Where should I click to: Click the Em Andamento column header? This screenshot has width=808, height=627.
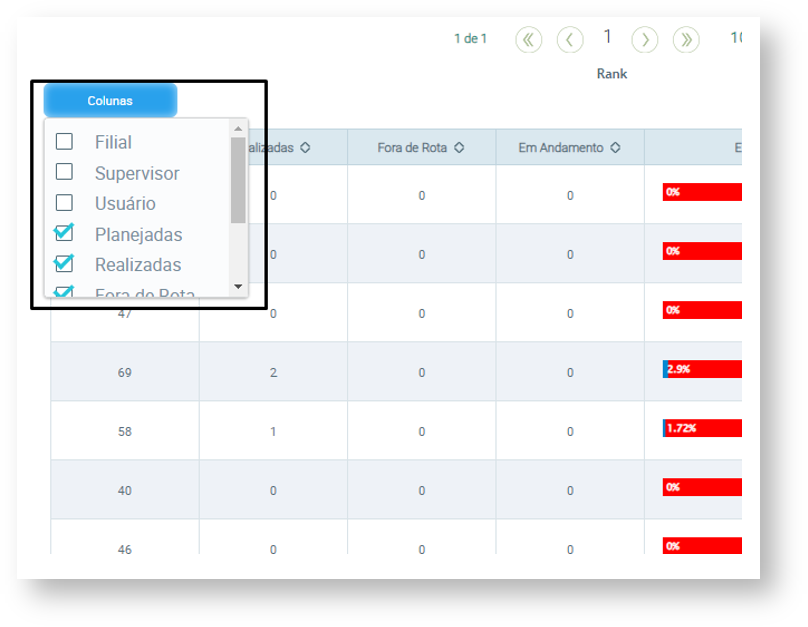click(x=561, y=148)
